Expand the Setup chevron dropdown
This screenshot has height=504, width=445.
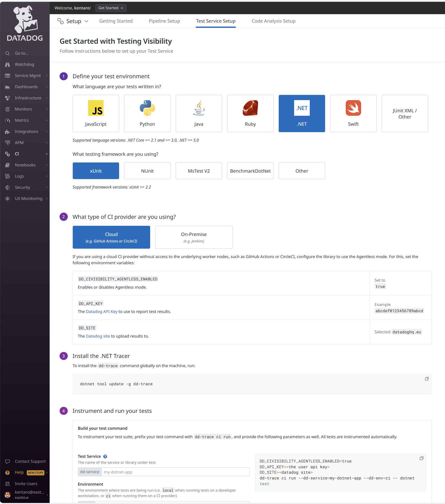(x=86, y=21)
